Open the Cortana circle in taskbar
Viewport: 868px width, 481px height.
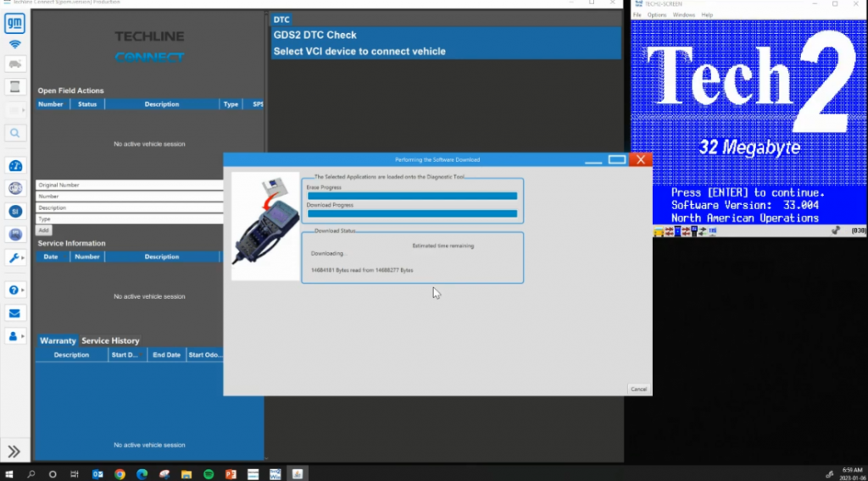[53, 474]
